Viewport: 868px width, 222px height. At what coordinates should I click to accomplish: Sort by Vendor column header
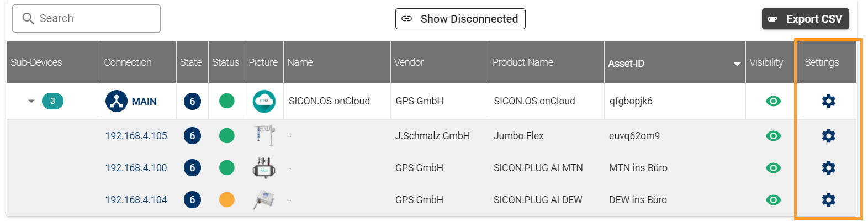409,62
